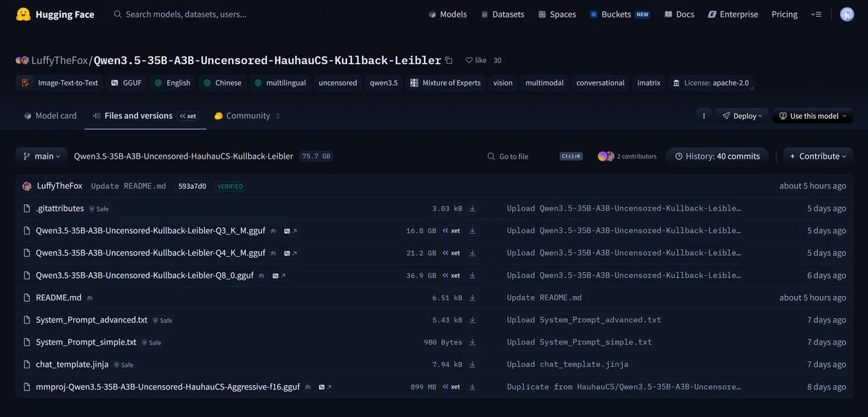Open GGUF viewer for Q3_K_M.gguf
868x417 pixels.
click(291, 231)
